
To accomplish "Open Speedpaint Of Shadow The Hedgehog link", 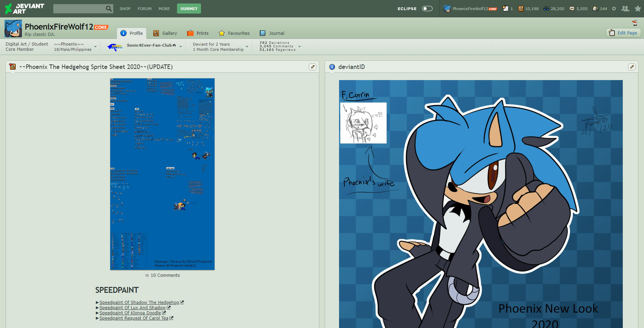I will (139, 303).
